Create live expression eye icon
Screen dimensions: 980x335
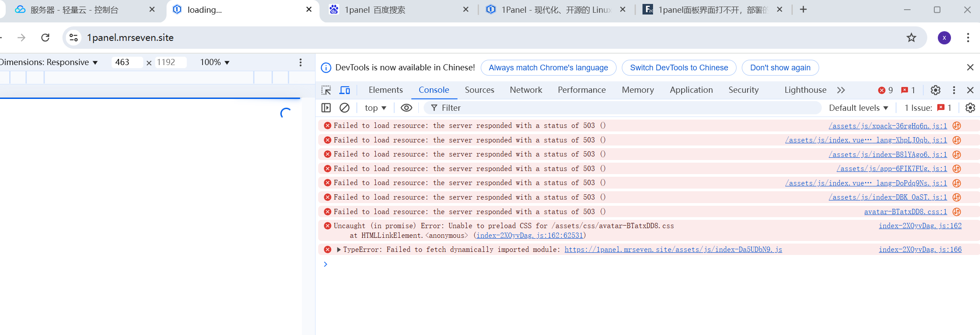pyautogui.click(x=407, y=108)
